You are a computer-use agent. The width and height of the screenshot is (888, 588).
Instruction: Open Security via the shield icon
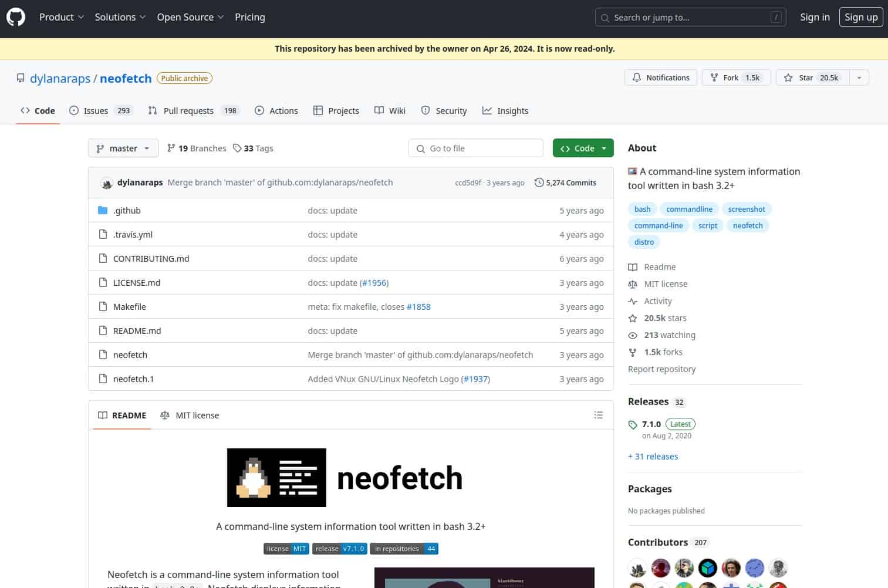pyautogui.click(x=425, y=110)
